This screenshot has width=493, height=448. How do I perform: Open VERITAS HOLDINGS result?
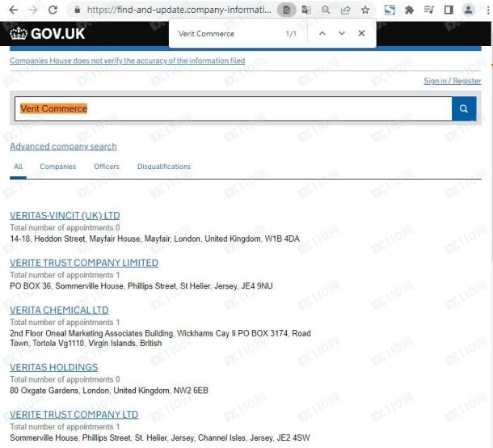[x=54, y=367]
